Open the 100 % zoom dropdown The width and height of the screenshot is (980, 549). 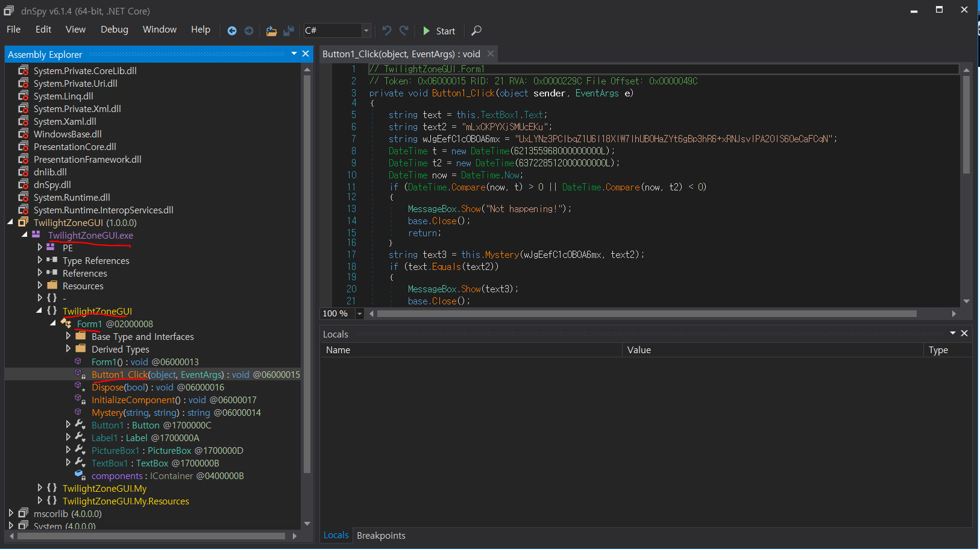(x=360, y=313)
